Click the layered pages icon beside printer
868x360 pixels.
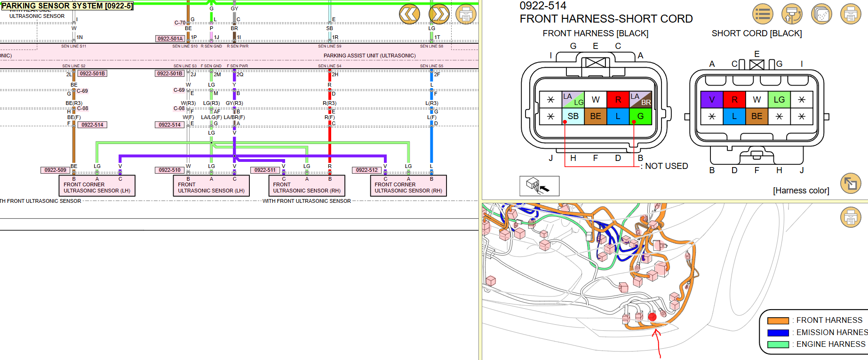(x=821, y=14)
